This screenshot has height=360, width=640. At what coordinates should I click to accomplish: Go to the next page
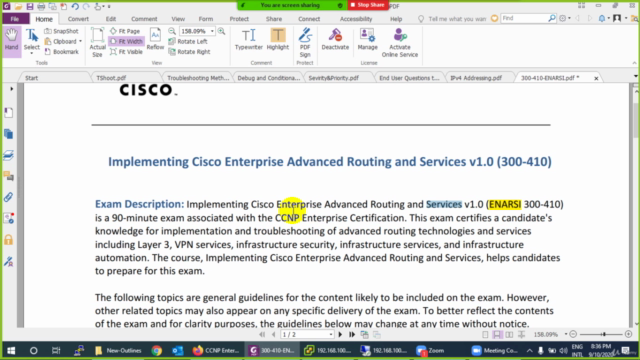pyautogui.click(x=340, y=335)
